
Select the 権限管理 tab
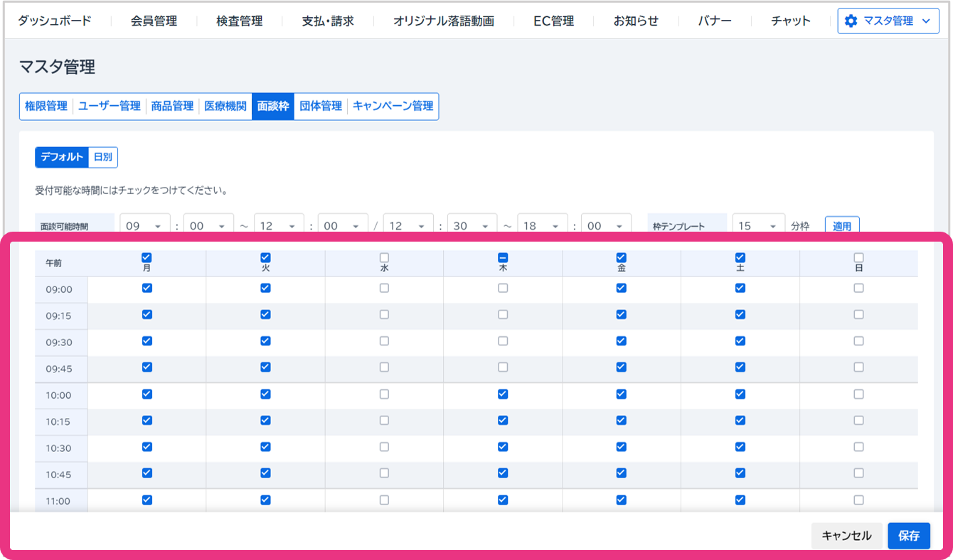(46, 106)
